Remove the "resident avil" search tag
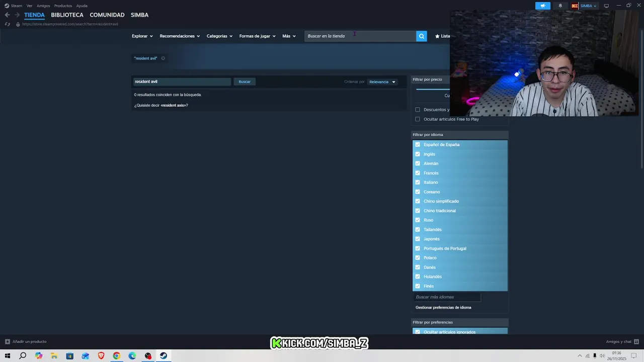 point(163,58)
